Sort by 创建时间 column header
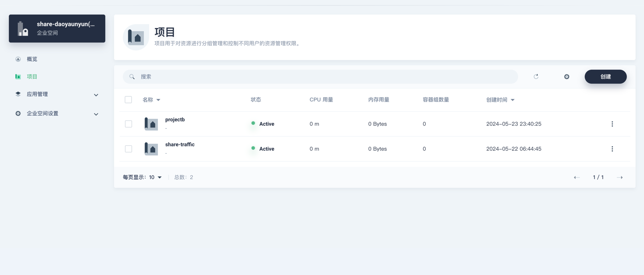The width and height of the screenshot is (644, 275). pos(500,100)
